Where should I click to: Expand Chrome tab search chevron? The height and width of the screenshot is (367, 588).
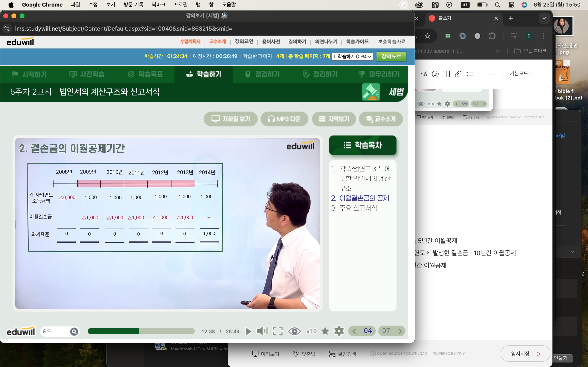(544, 18)
